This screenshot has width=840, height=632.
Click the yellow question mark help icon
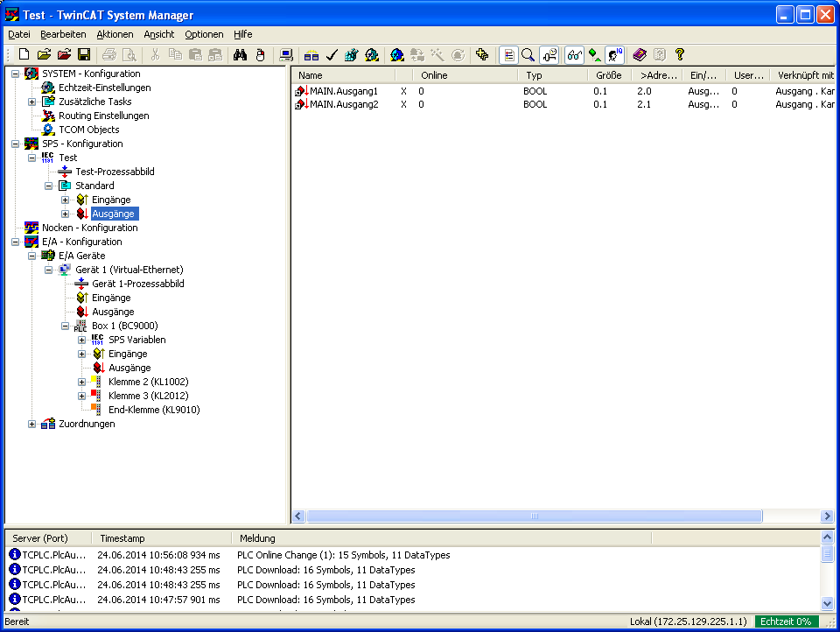[x=679, y=54]
